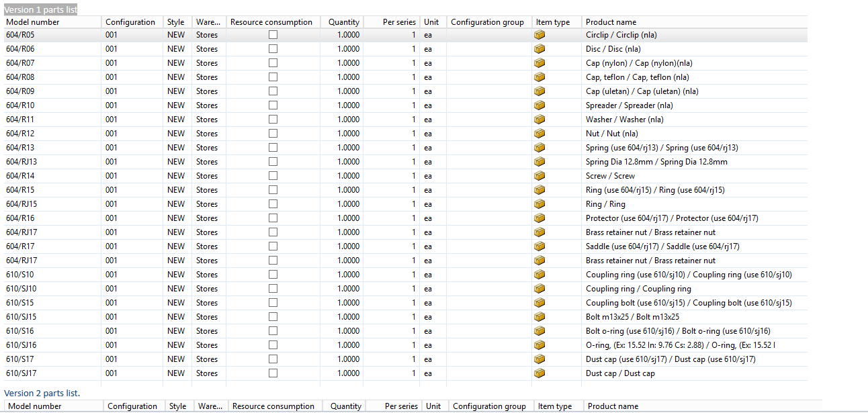Select the item type icon for 604/R14 Screw

point(539,175)
